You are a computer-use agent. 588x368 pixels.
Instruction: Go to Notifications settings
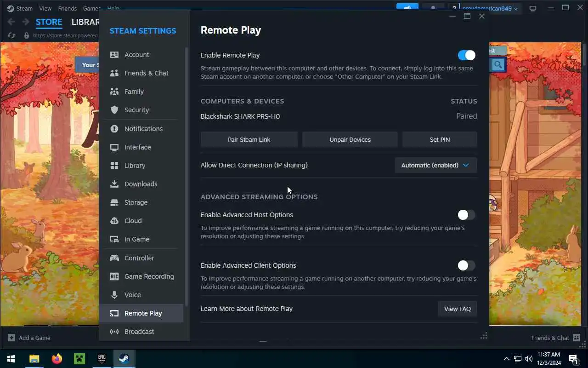tap(141, 129)
